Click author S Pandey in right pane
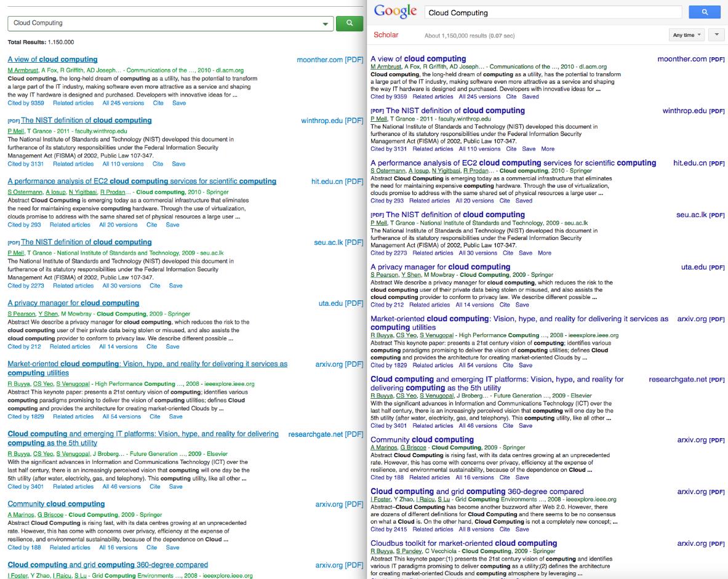This screenshot has width=728, height=579. coord(409,551)
